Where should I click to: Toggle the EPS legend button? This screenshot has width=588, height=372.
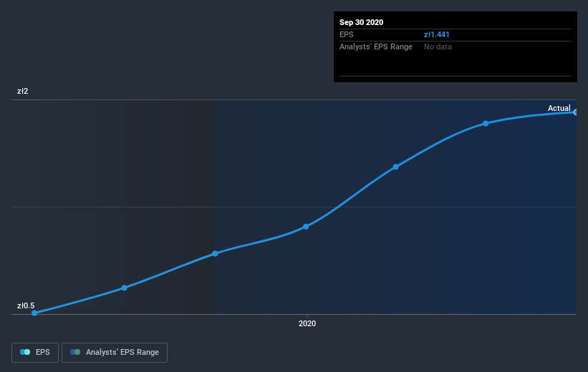pos(35,352)
